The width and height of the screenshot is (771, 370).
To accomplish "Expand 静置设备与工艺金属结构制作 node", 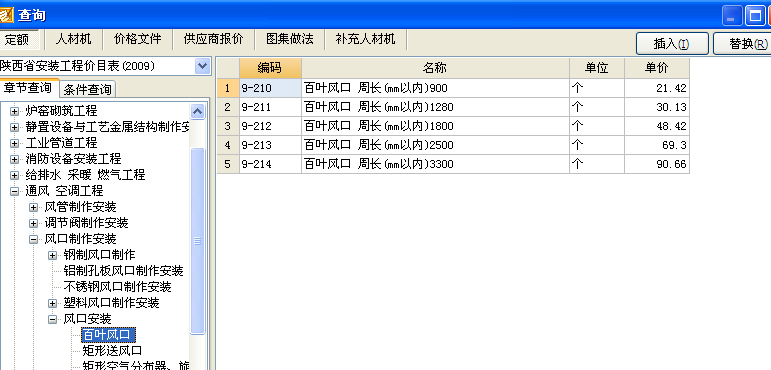I will click(15, 127).
